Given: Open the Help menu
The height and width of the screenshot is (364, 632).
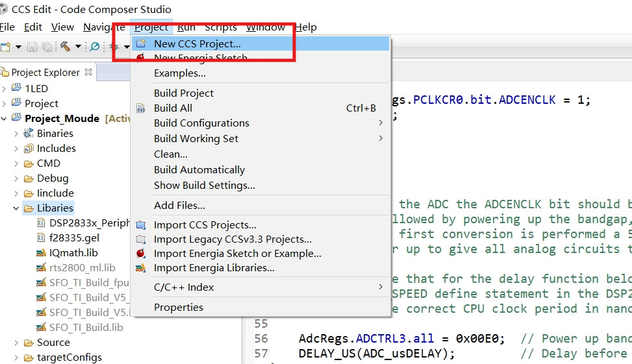Looking at the screenshot, I should click(306, 27).
